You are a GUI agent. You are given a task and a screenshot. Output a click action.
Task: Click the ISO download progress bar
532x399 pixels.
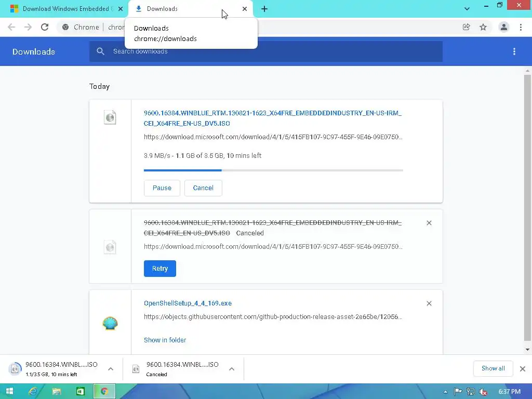[x=273, y=170]
